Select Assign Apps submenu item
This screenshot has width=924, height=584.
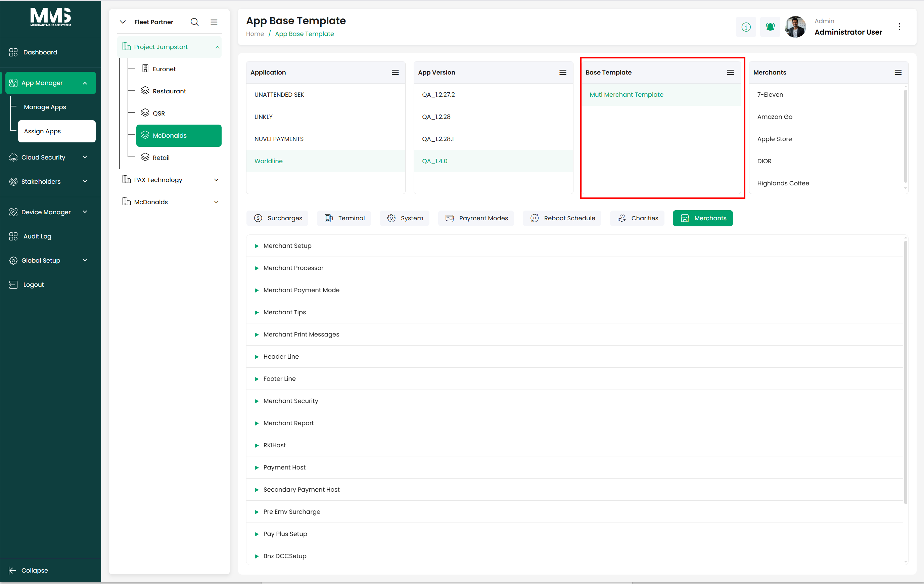click(57, 131)
